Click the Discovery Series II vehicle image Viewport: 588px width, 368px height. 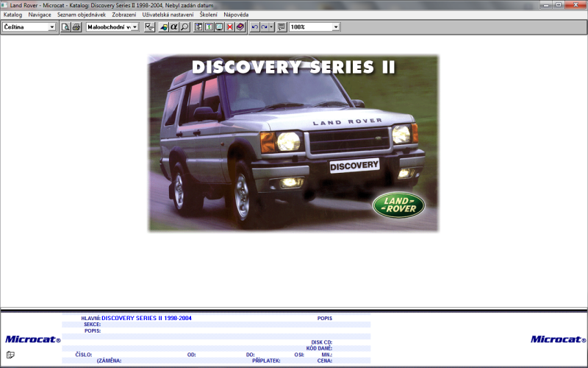293,144
